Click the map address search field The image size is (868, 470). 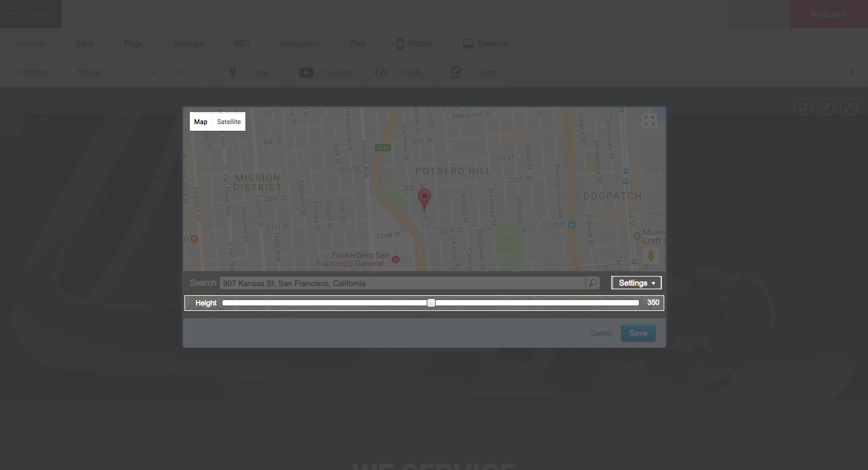point(402,283)
